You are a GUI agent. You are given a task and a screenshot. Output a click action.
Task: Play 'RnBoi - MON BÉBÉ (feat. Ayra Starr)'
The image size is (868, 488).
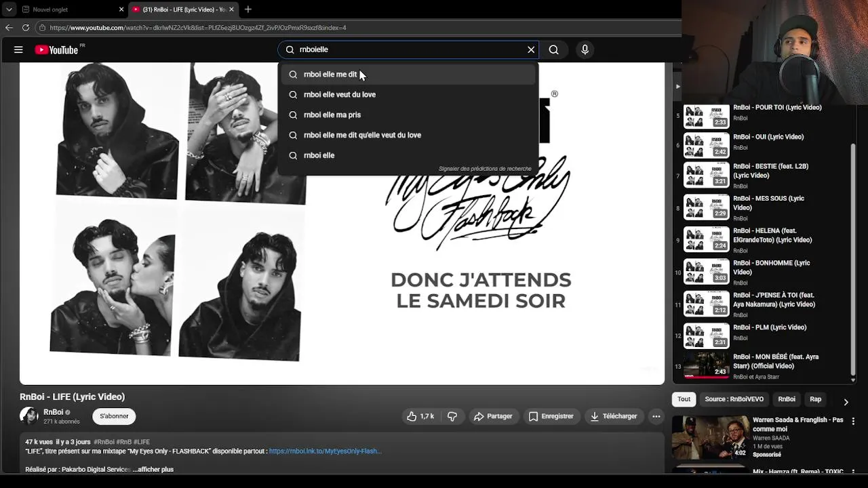click(x=761, y=366)
